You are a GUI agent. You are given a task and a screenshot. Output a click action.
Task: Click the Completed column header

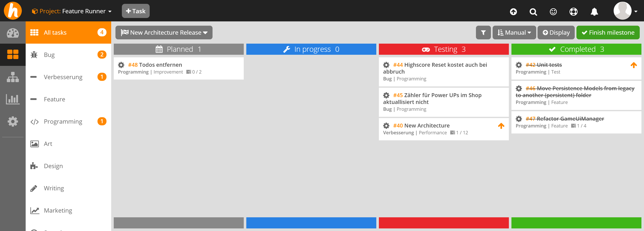576,49
